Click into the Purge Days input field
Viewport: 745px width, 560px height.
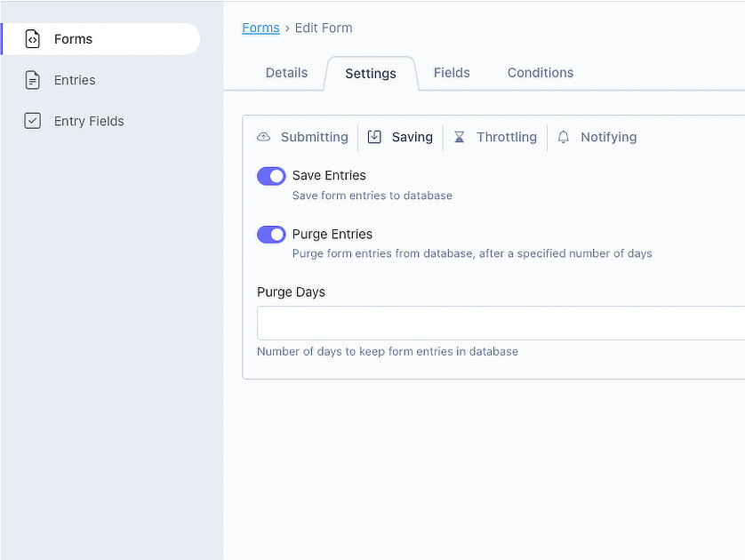(501, 323)
